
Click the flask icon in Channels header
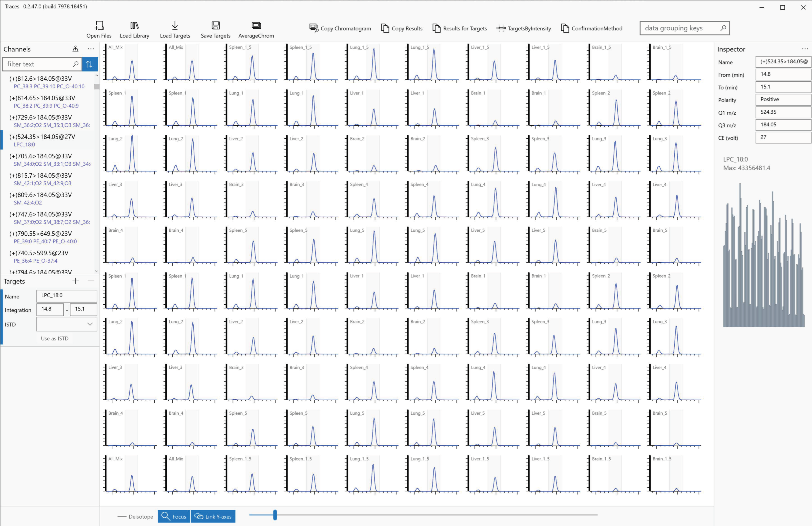coord(75,49)
